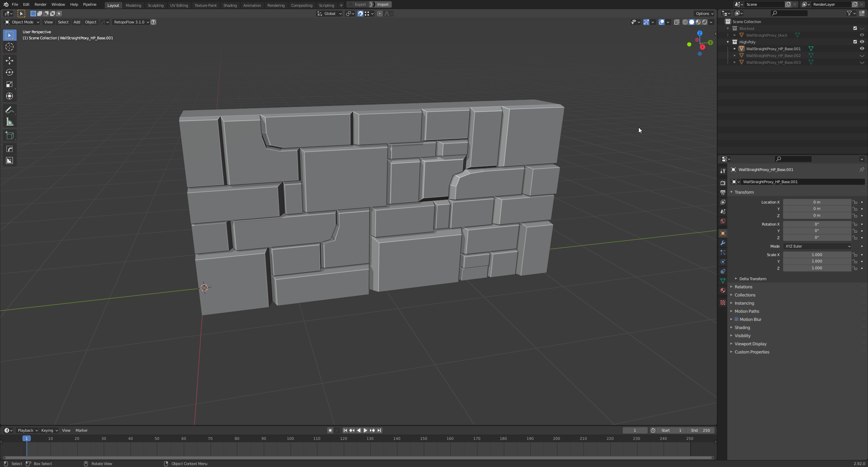Hide WallStraightProxy_block with its eye icon
Image resolution: width=868 pixels, height=467 pixels.
coord(862,35)
